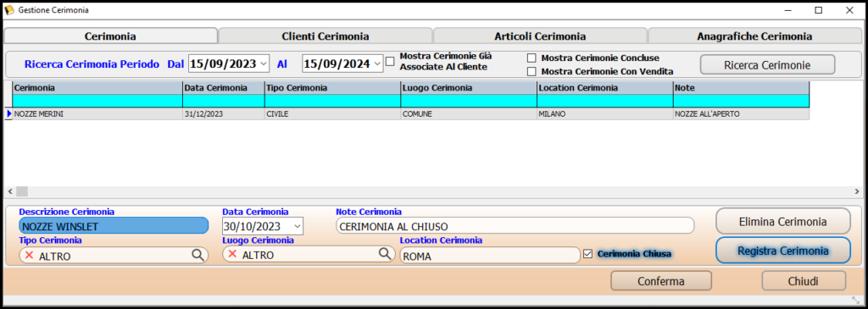
Task: Minimize the Gestione Cerimonia window
Action: 788,10
